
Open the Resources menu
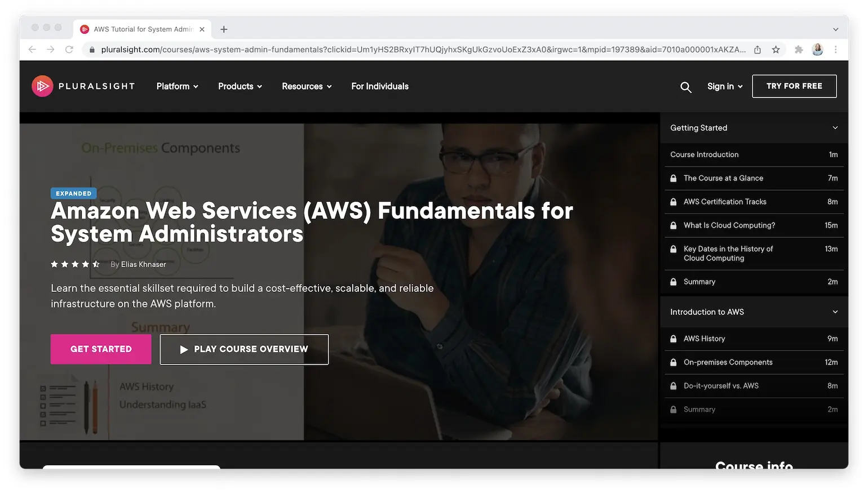(x=307, y=86)
